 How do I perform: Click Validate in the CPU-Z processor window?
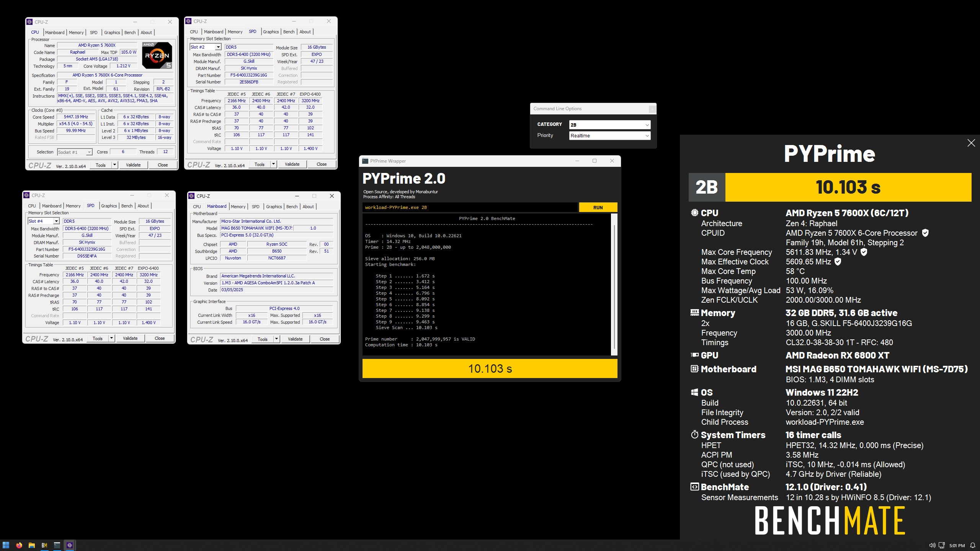(x=133, y=165)
